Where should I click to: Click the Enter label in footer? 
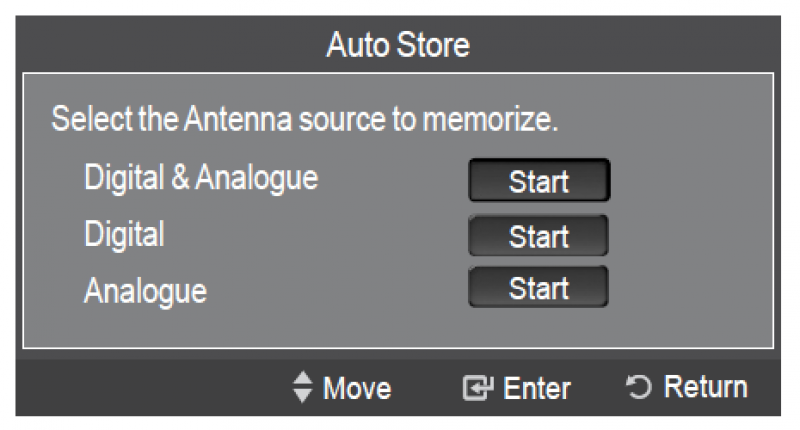point(537,388)
